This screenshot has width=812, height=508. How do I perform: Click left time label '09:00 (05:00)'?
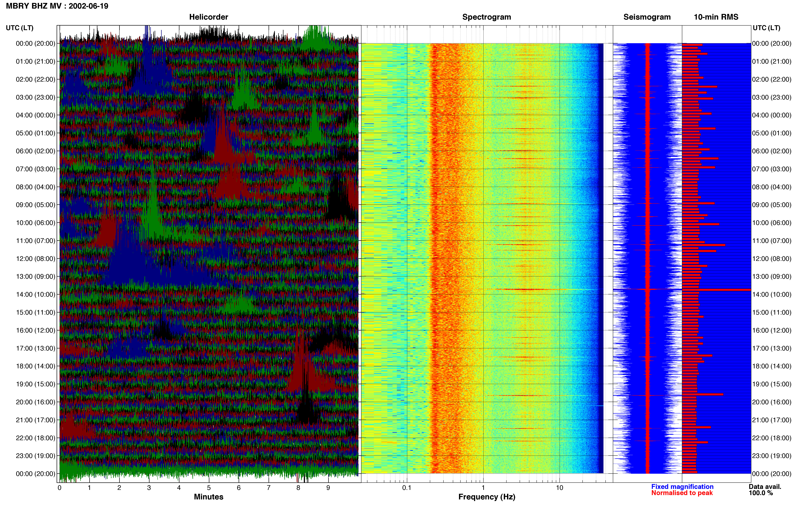[36, 205]
